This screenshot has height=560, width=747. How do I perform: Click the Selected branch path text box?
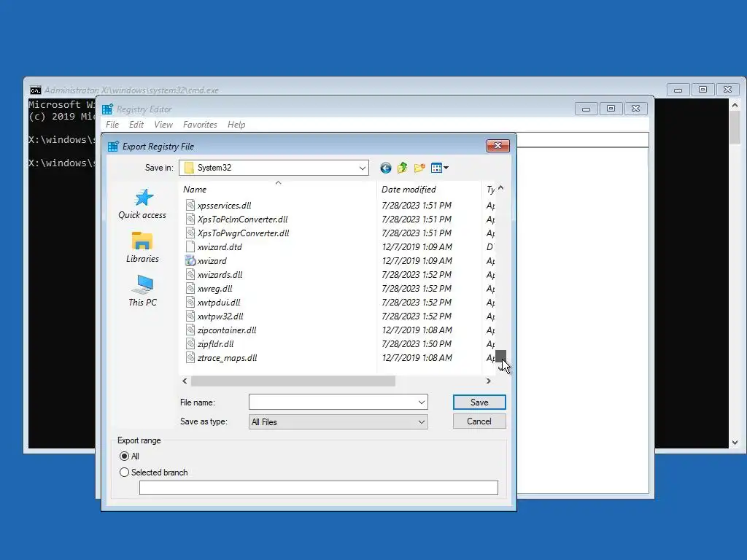(318, 488)
